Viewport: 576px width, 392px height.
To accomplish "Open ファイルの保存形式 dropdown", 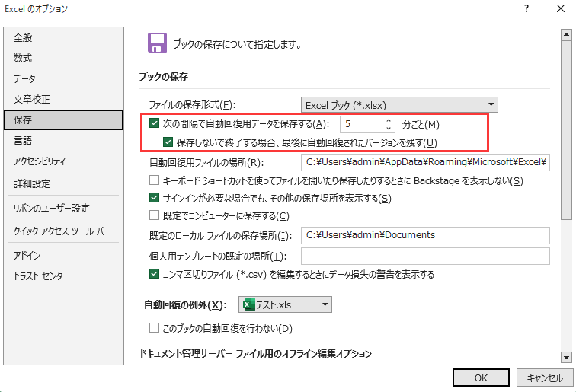I will 399,105.
